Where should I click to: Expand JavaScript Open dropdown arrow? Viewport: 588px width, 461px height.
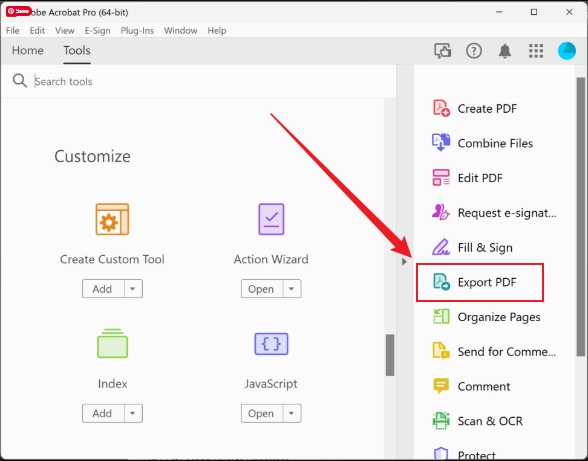292,413
